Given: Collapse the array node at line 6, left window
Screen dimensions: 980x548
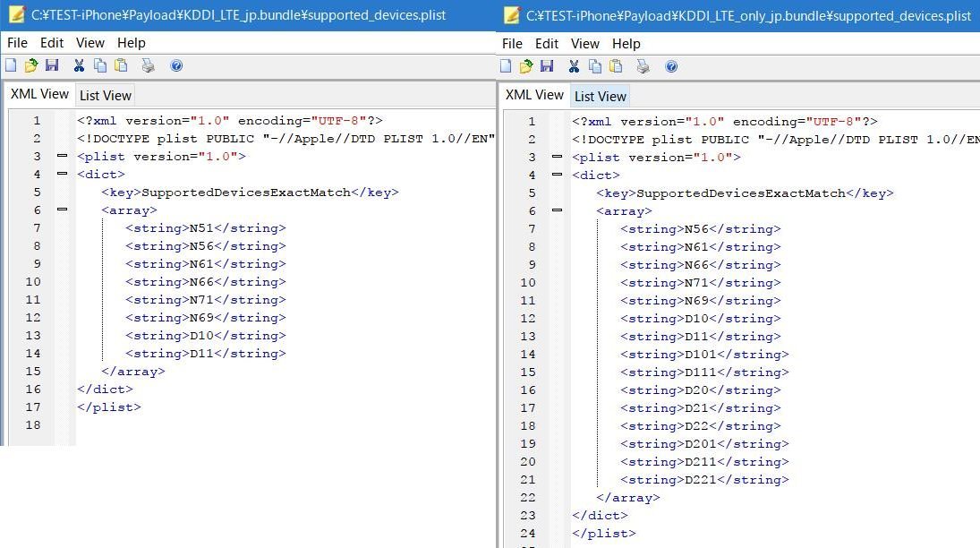Looking at the screenshot, I should (62, 210).
